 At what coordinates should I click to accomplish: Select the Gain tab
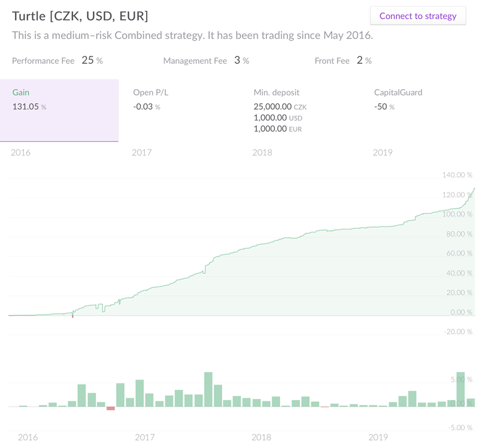coord(59,110)
